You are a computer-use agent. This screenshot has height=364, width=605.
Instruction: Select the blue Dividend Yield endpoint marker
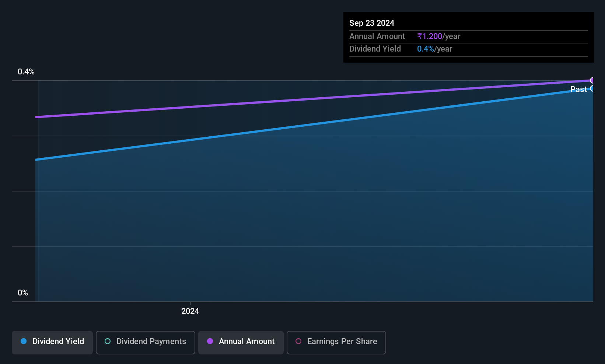(592, 88)
